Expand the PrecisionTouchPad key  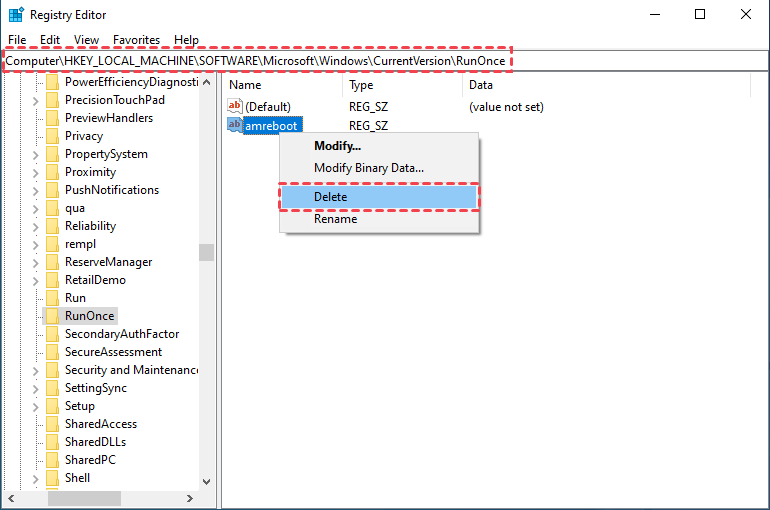pyautogui.click(x=35, y=101)
